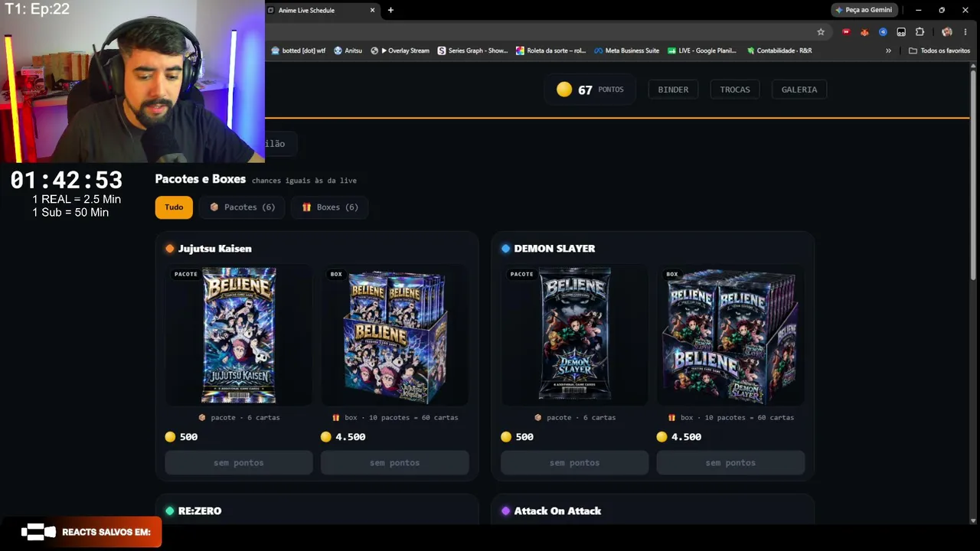
Task: Click the coin icon beside Demon Slayer 500
Action: [506, 437]
